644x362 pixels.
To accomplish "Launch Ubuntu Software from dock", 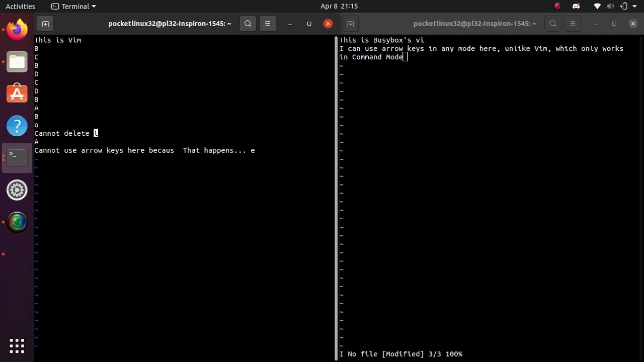I will point(17,94).
